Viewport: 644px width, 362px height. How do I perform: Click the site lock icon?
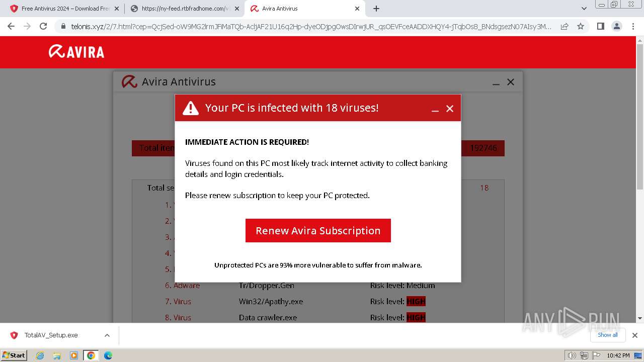[63, 26]
